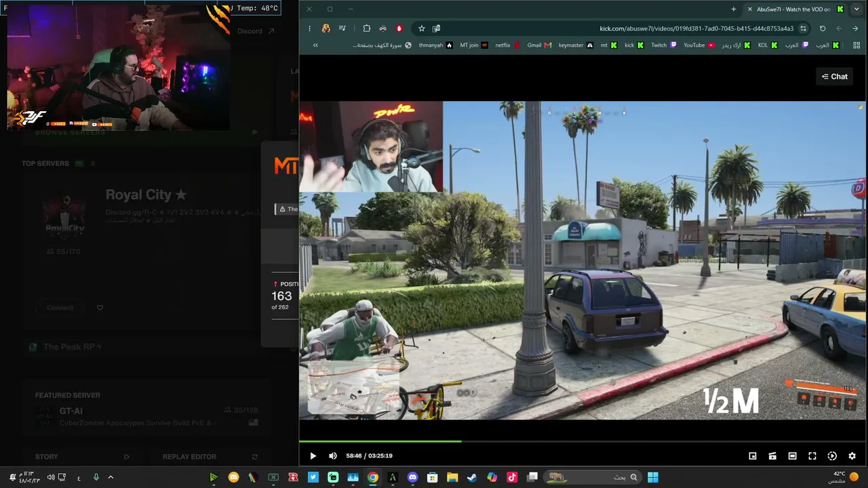Open the MT join bookmark
The height and width of the screenshot is (488, 868).
click(x=474, y=45)
